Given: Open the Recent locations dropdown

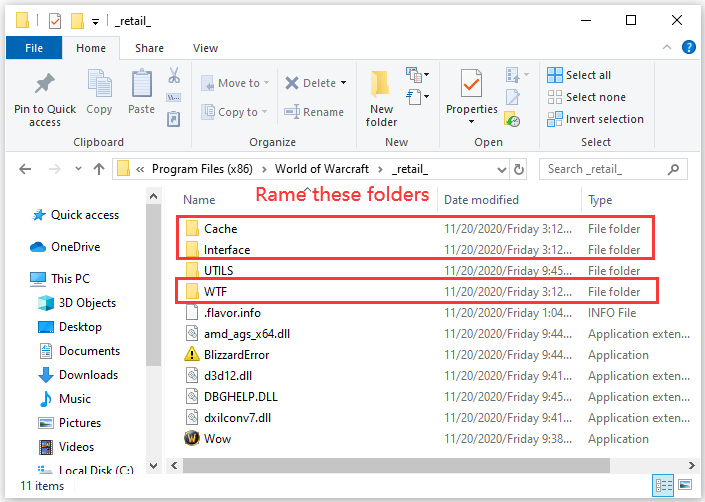Looking at the screenshot, I should tap(79, 169).
